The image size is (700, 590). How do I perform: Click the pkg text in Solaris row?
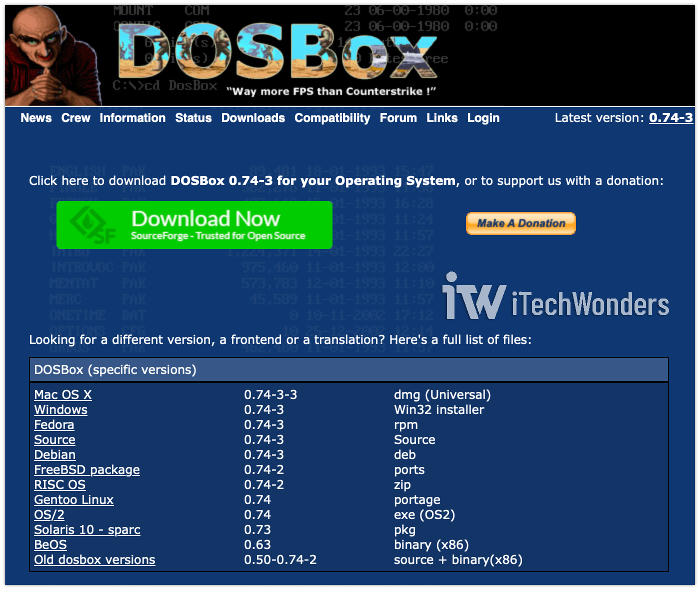click(404, 529)
